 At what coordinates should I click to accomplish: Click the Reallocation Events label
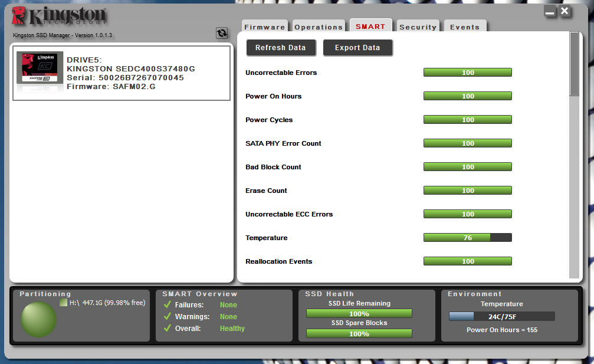[279, 261]
